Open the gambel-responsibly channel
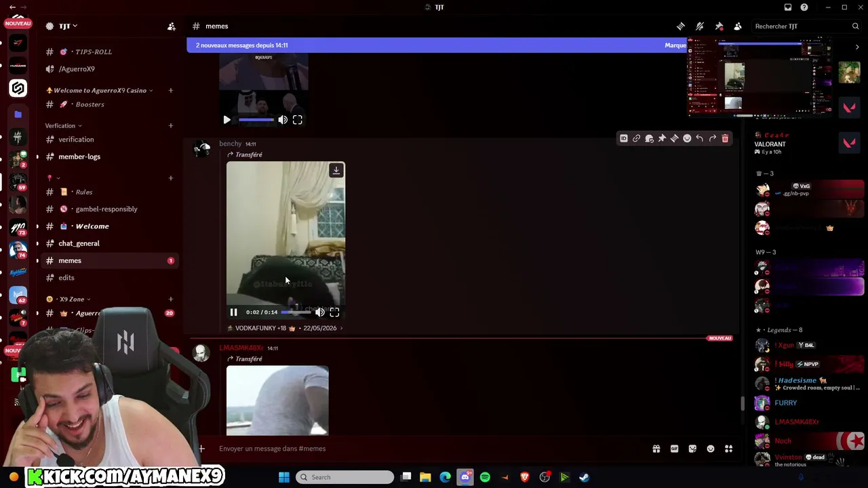This screenshot has height=488, width=868. 106,209
